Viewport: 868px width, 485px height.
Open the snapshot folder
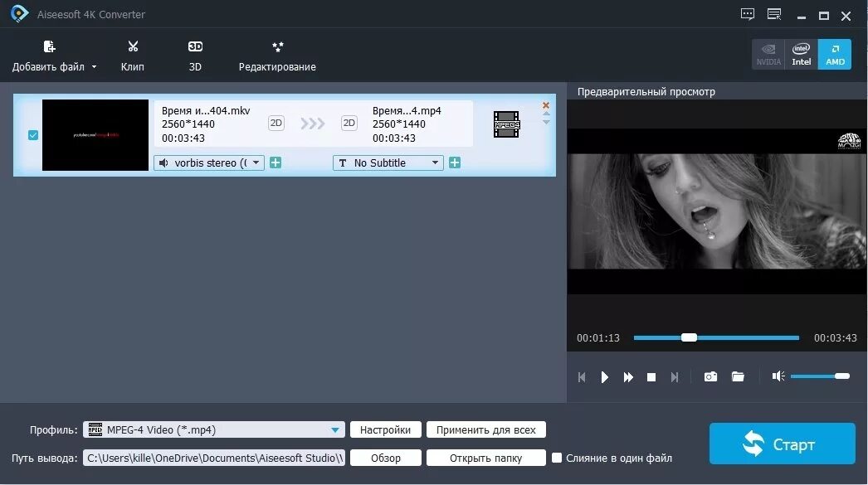point(738,376)
